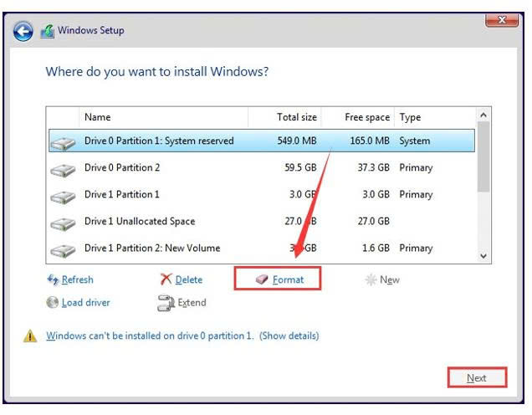
Task: Click drive icon for Drive 1 Unallocated Space
Action: [x=63, y=224]
